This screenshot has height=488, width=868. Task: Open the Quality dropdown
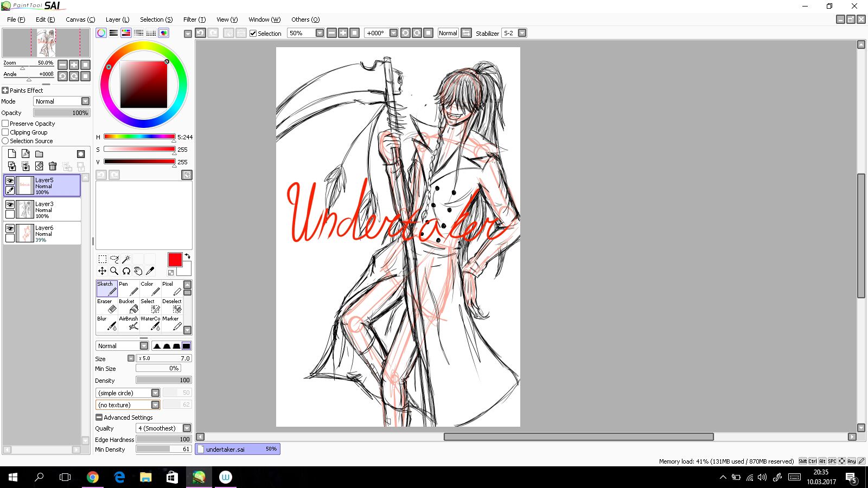click(163, 428)
